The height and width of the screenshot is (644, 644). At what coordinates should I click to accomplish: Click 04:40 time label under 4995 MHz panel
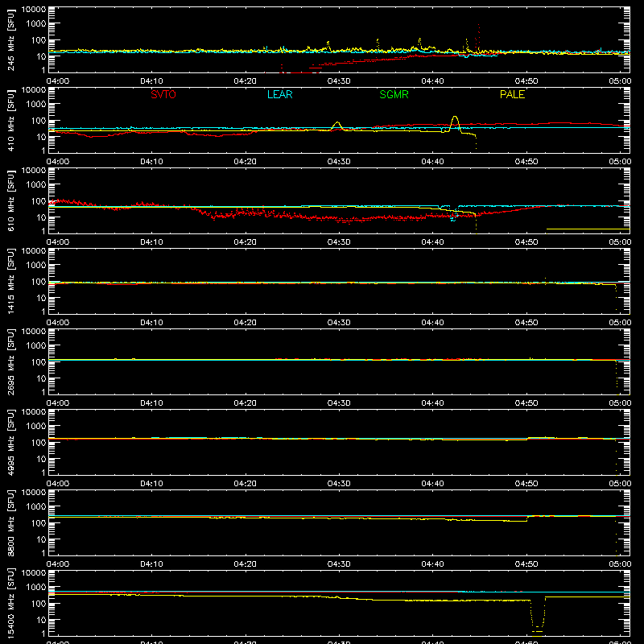click(432, 484)
